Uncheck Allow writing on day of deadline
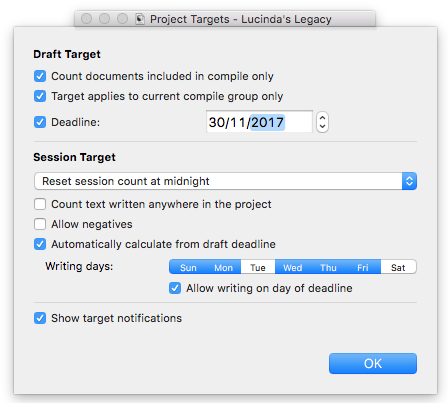Screen dimensions: 448x403 [x=175, y=288]
